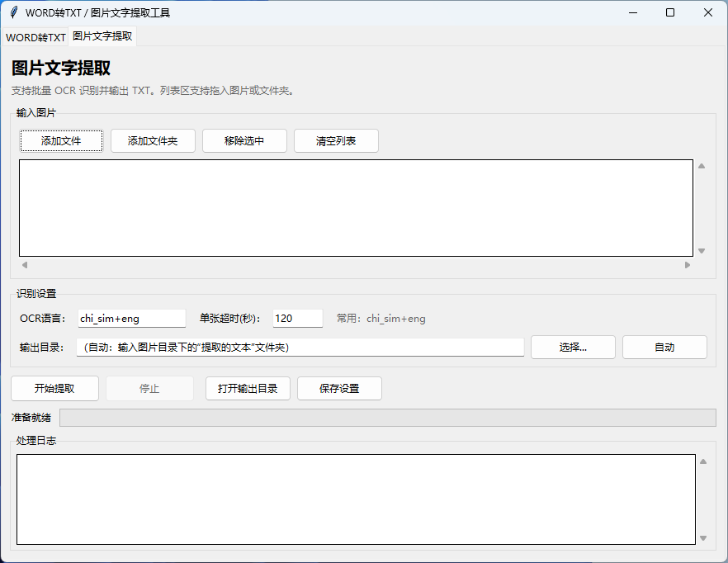This screenshot has width=728, height=563.
Task: Click the 添加文件 button
Action: coord(61,140)
